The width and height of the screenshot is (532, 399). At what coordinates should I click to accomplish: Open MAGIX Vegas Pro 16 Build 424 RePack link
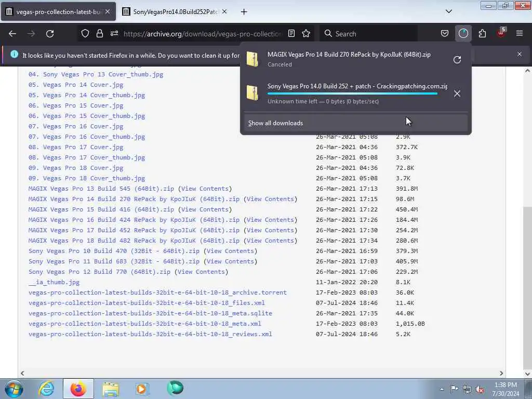point(134,220)
